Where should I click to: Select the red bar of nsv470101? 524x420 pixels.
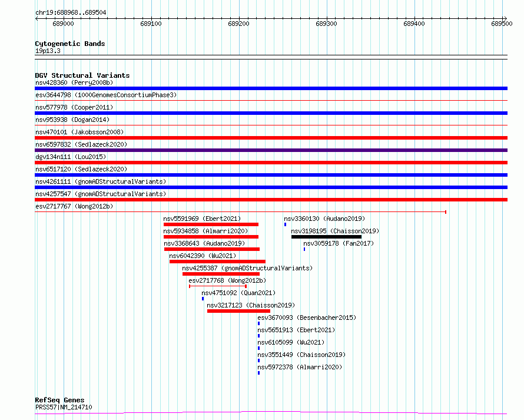[271, 138]
